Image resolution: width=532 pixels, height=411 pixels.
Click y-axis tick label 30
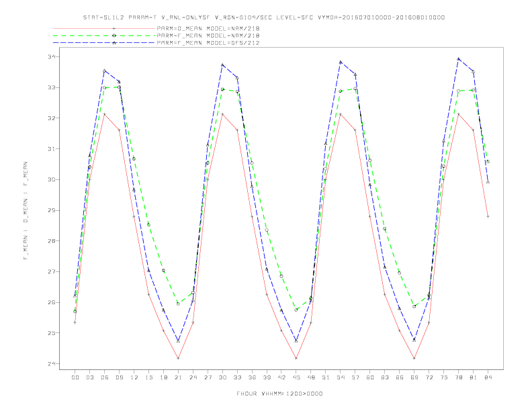pos(52,179)
